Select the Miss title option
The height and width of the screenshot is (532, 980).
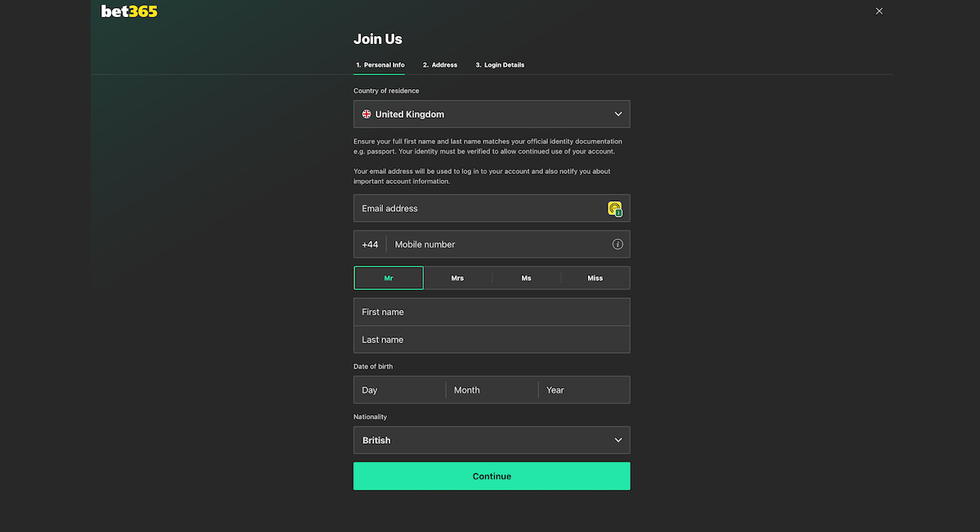point(595,278)
